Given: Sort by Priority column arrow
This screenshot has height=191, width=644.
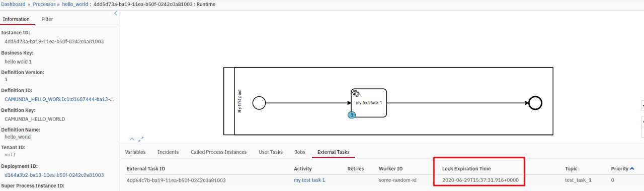Looking at the screenshot, I should (x=632, y=168).
